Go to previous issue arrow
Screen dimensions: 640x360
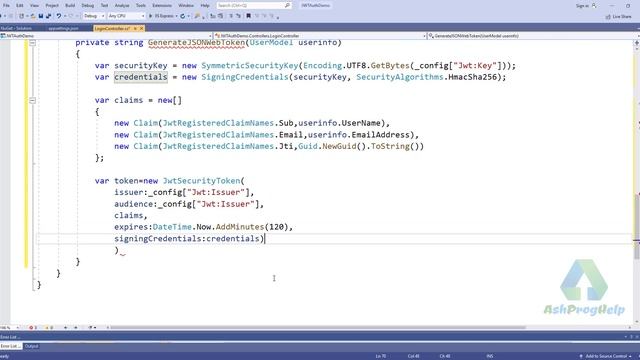click(65, 328)
